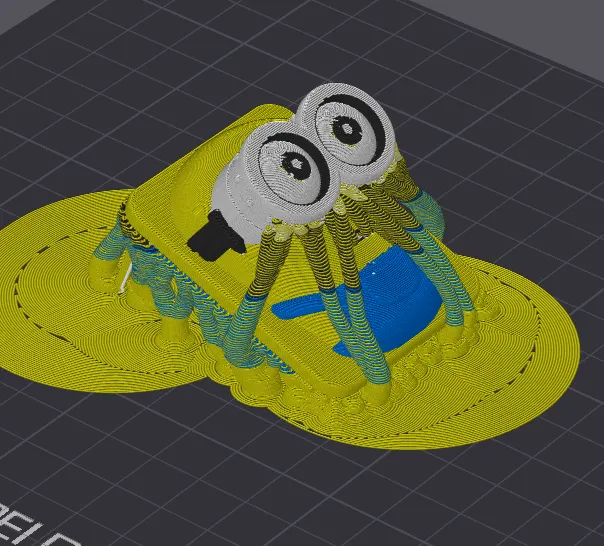
Task: Click the rear goggle eye of the model
Action: [x=349, y=129]
